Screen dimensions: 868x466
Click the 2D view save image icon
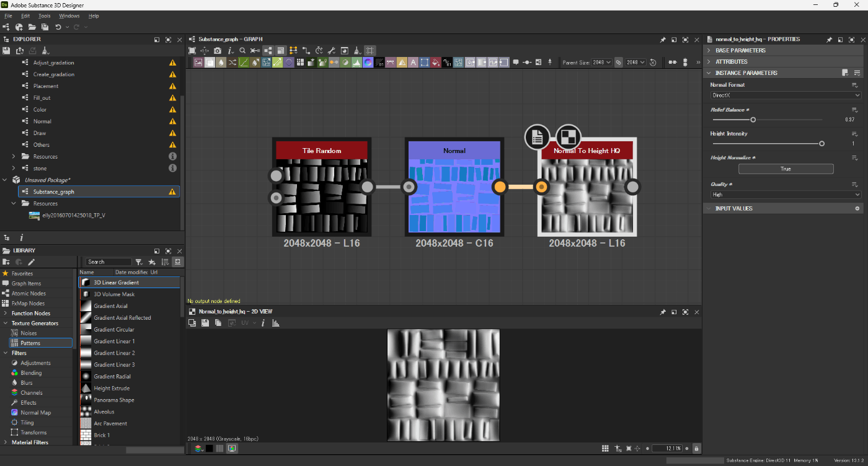(x=205, y=323)
